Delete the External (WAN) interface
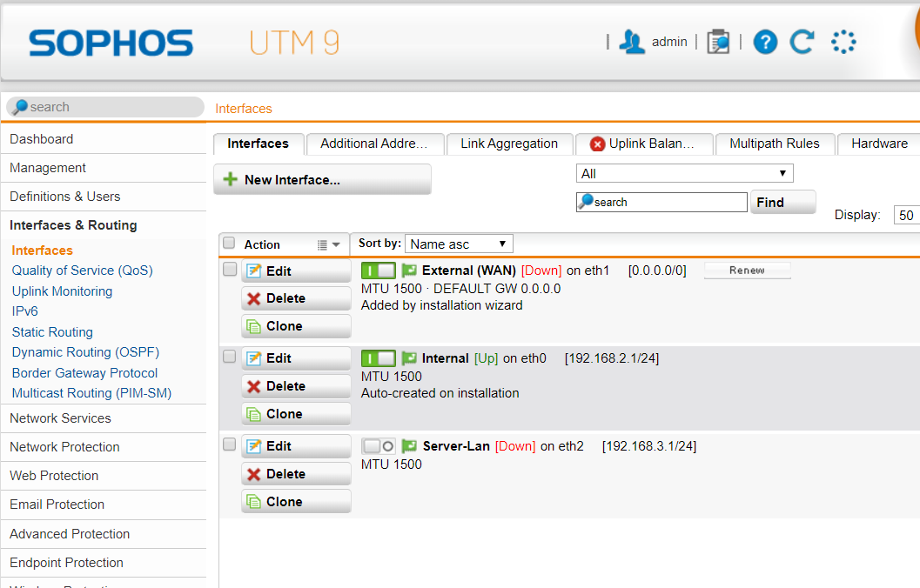The width and height of the screenshot is (920, 588). click(296, 298)
